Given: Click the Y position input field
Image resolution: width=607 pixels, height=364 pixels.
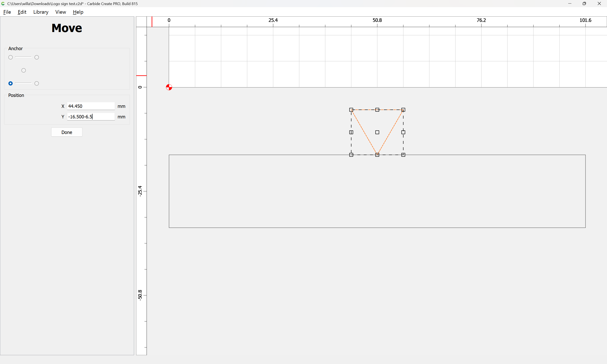Looking at the screenshot, I should (91, 117).
